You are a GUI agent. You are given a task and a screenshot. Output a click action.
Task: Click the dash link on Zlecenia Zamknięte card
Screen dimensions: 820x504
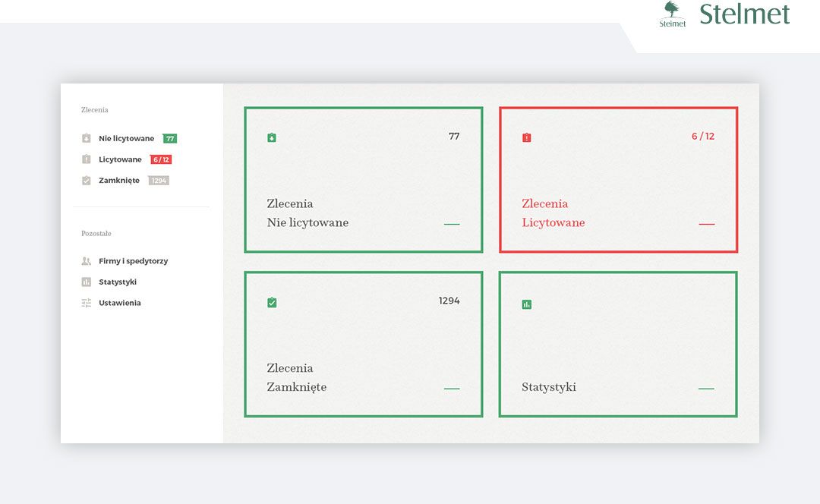[452, 387]
